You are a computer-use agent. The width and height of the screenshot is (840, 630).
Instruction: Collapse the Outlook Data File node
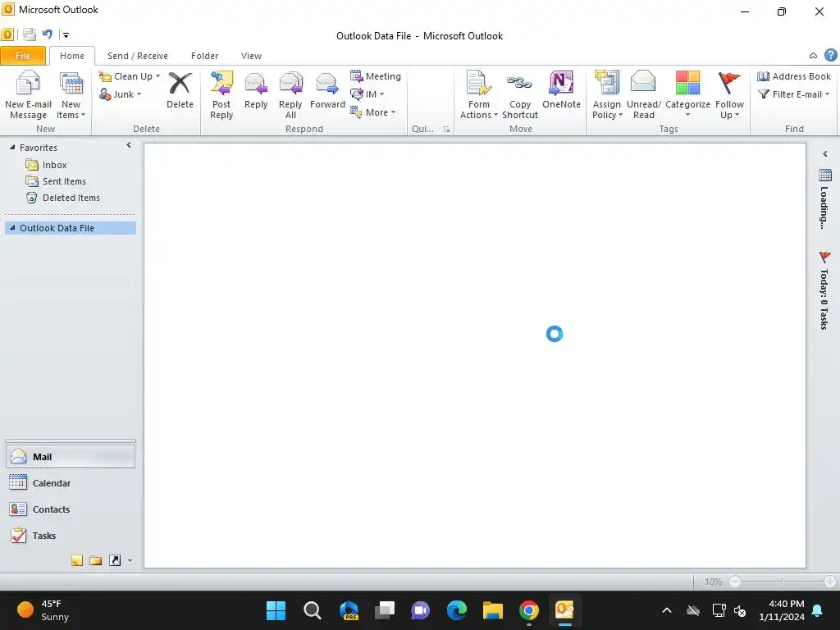click(x=12, y=228)
